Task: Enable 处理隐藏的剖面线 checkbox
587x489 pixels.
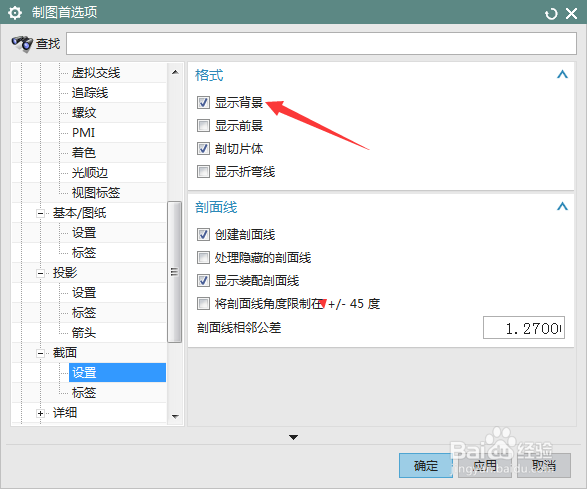Action: (203, 258)
